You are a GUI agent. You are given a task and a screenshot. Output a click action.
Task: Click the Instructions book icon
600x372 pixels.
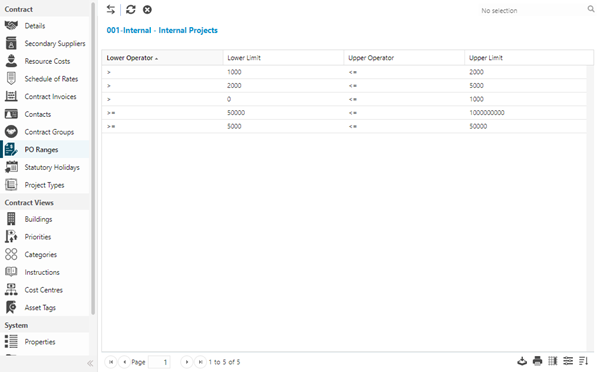[11, 272]
